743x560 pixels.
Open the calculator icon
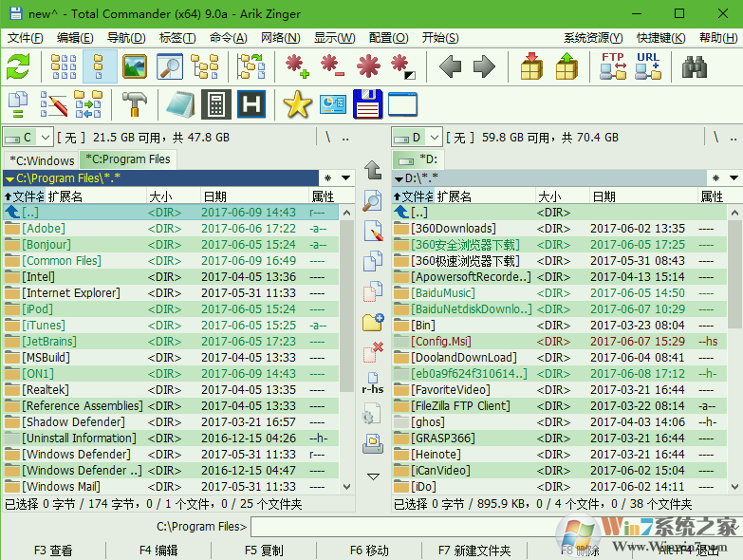[x=216, y=104]
